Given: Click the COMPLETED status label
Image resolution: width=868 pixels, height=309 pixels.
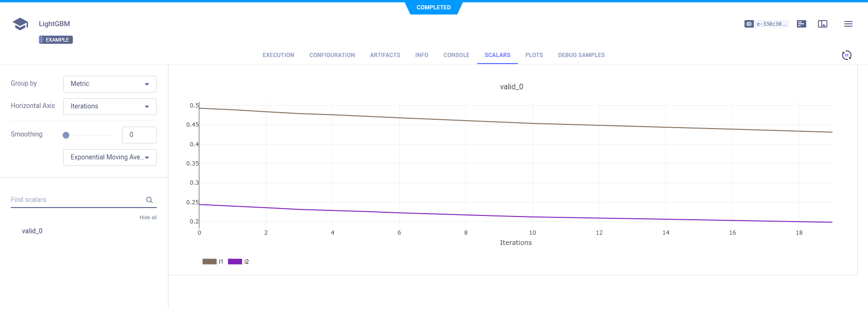Looking at the screenshot, I should tap(434, 7).
